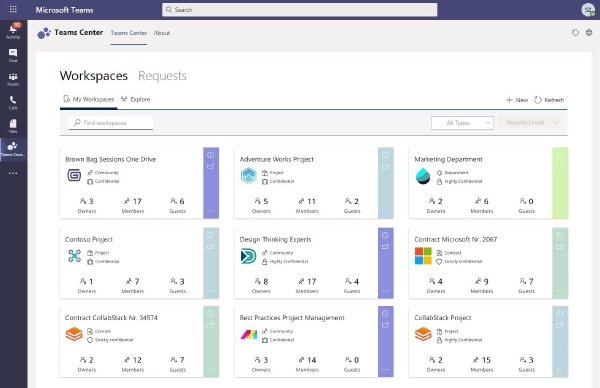Click CollabStack Project workspace title
Screen dimensions: 600x388
coord(443,318)
